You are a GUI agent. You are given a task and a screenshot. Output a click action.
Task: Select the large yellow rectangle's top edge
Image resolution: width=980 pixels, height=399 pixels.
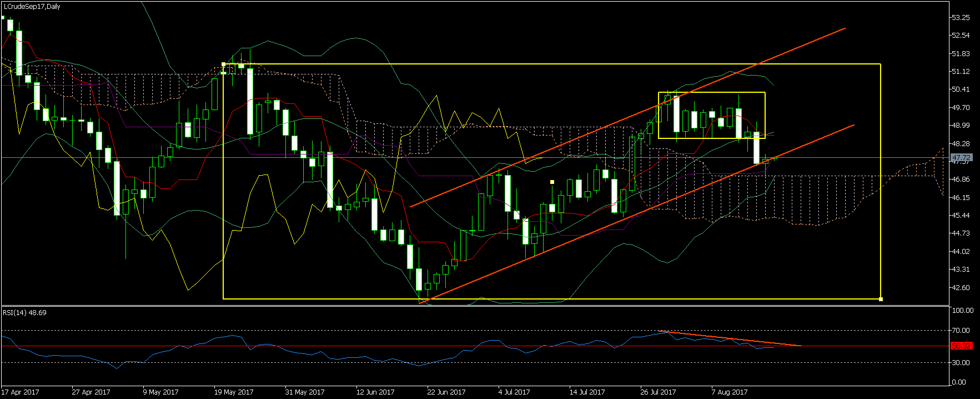pos(552,64)
